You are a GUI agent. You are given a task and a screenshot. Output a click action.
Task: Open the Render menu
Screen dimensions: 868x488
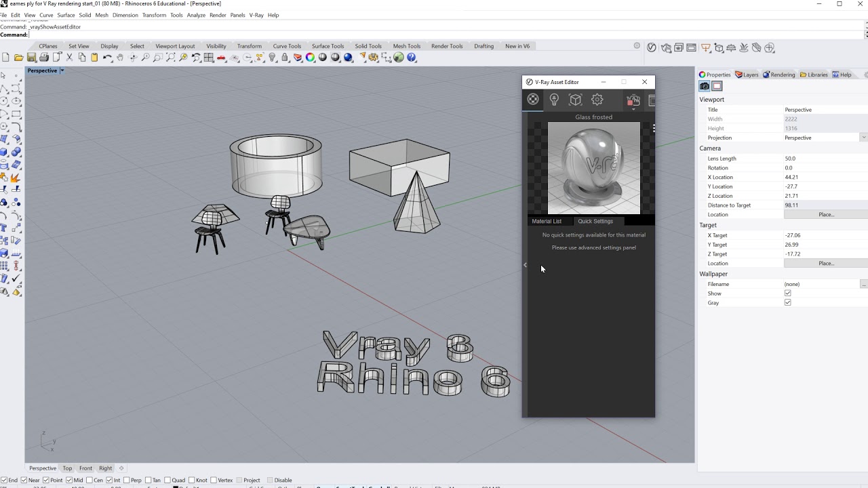point(218,15)
